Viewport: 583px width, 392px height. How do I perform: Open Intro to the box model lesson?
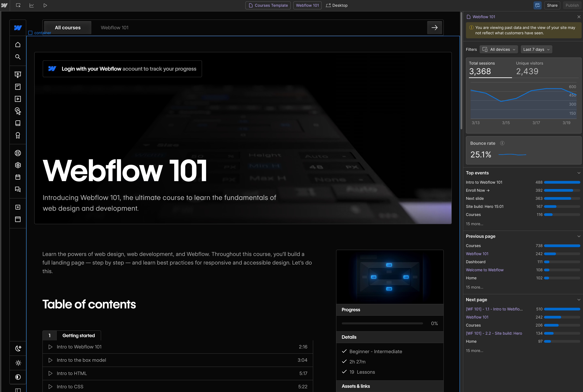pyautogui.click(x=178, y=360)
